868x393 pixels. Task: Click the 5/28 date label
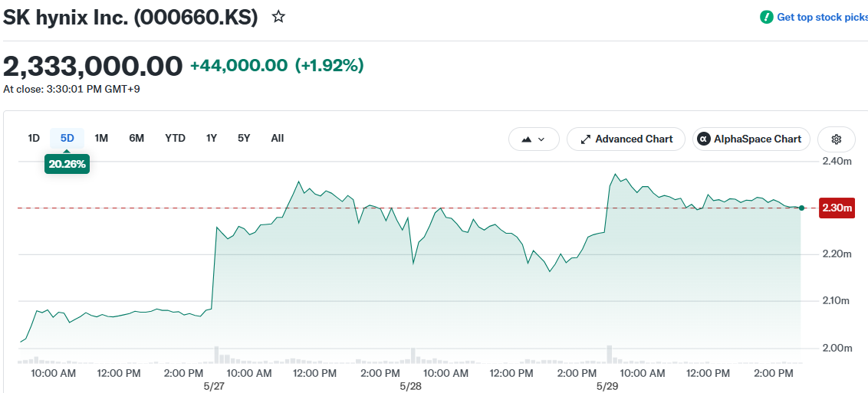click(410, 386)
